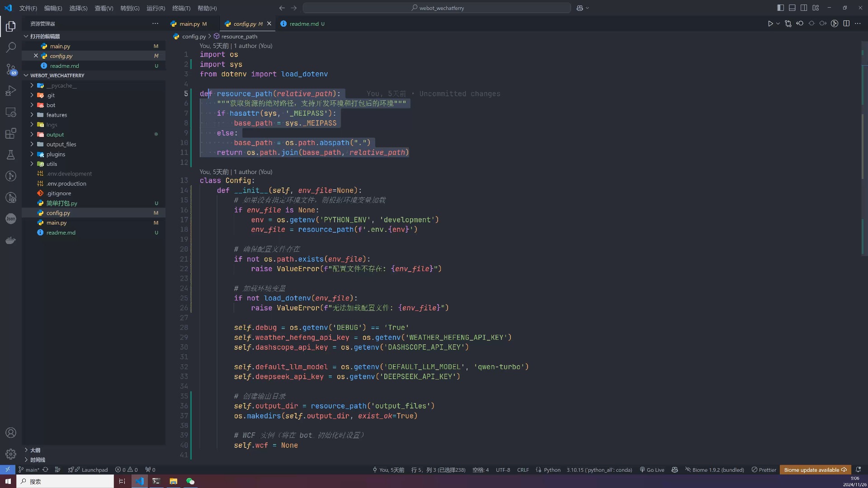Switch to the readme.md tab
The width and height of the screenshot is (868, 488).
(x=304, y=23)
